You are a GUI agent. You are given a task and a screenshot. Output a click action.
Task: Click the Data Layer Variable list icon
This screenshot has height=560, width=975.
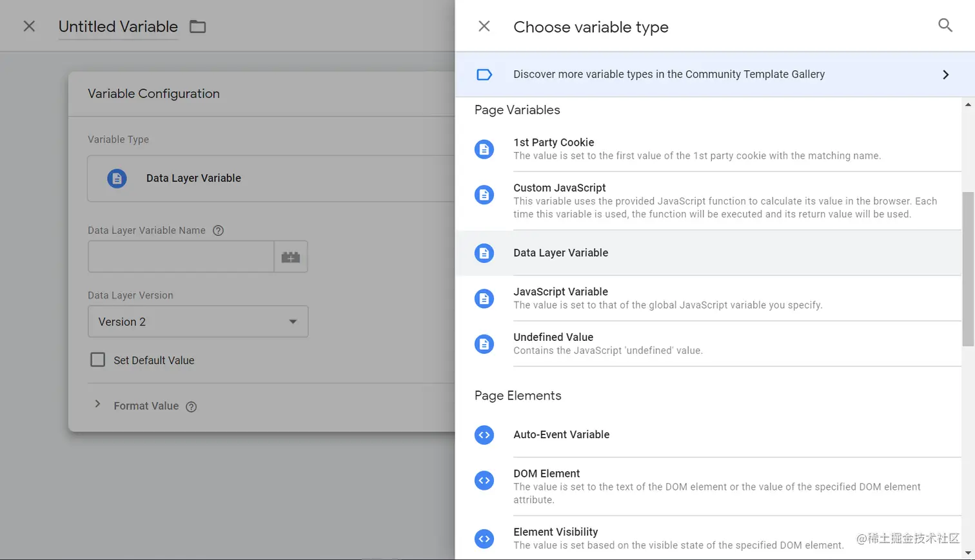click(x=484, y=253)
